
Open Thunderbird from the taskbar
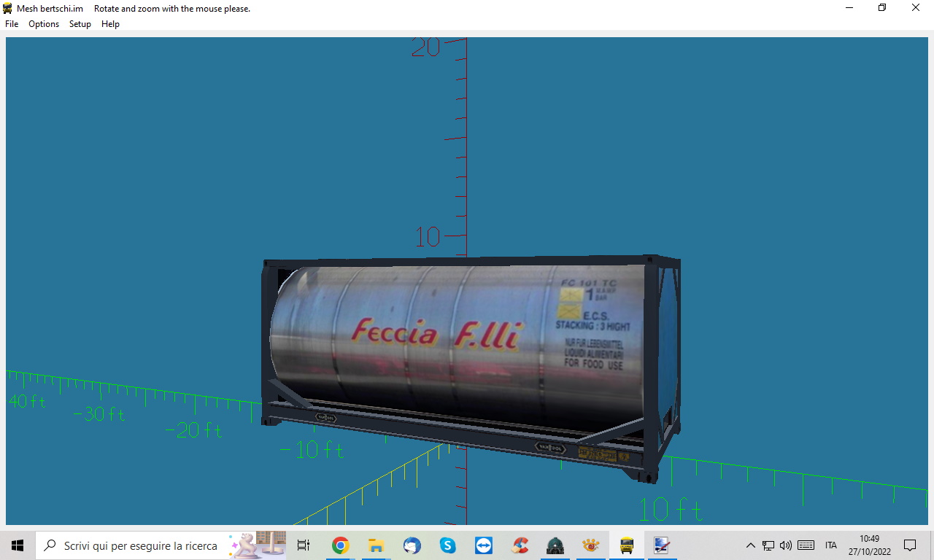click(412, 545)
